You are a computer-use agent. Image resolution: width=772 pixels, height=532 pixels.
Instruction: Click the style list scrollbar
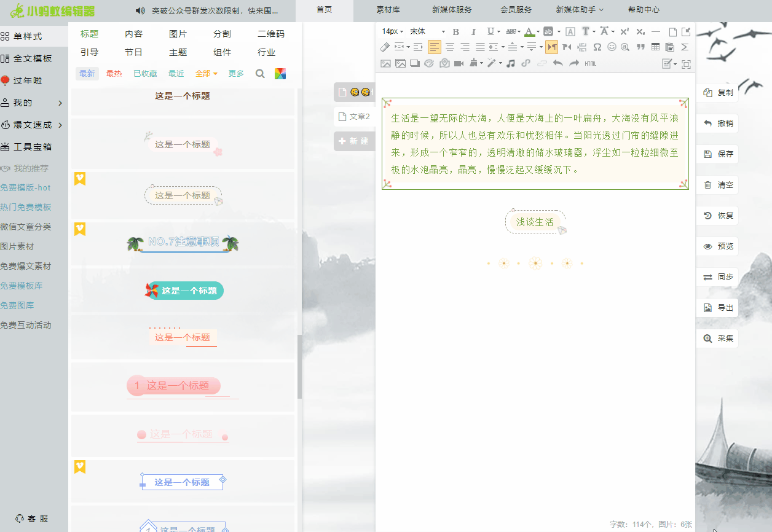click(x=299, y=367)
